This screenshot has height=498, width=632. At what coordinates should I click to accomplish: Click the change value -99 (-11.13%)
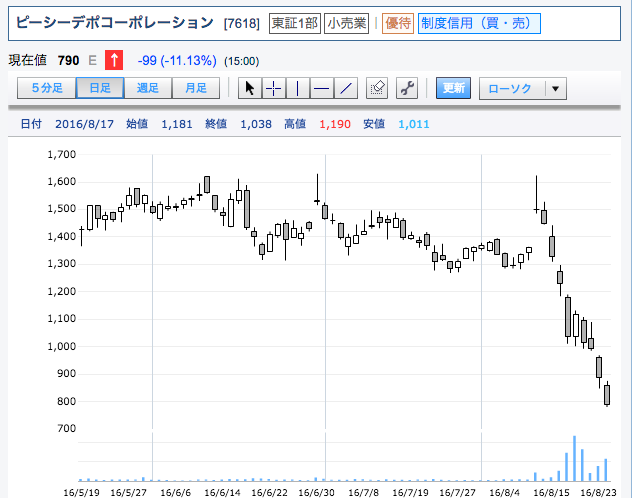(x=177, y=61)
